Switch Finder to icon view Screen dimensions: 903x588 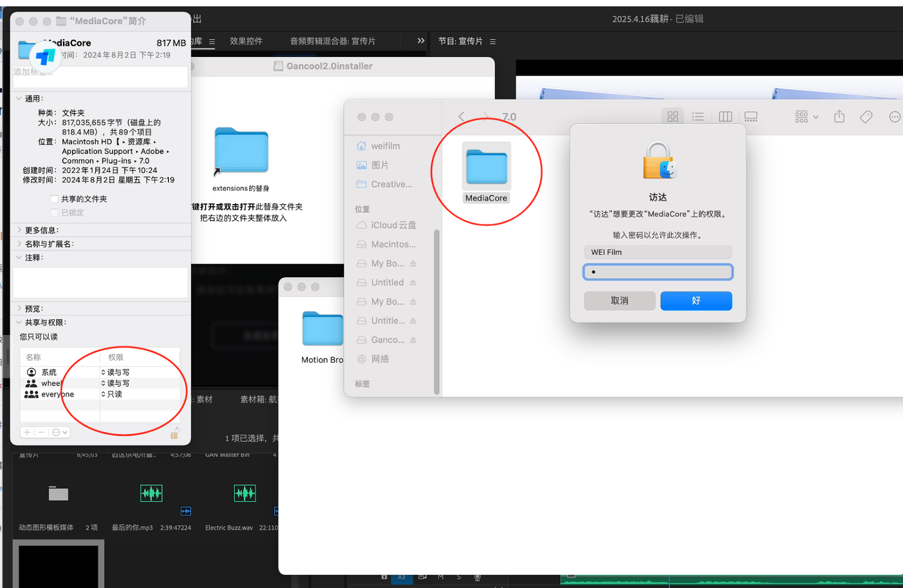click(x=672, y=116)
